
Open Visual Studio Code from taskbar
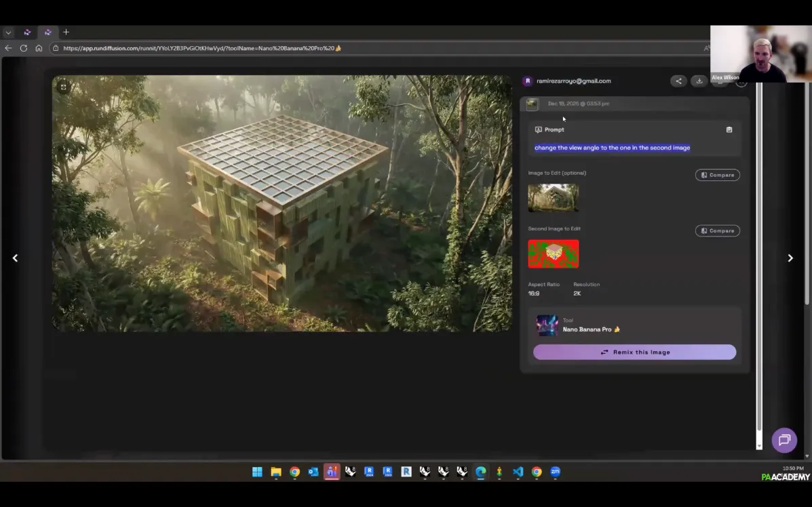[x=518, y=472]
